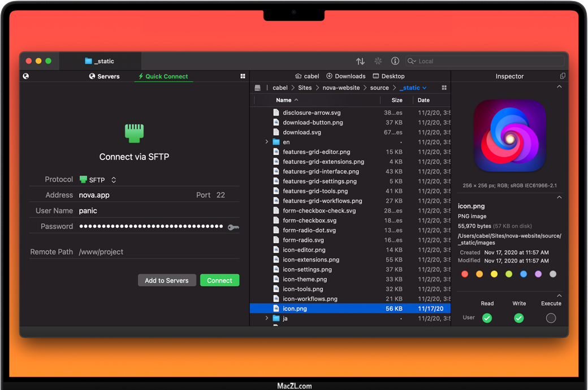Click the transfer arrows icon in toolbar
The width and height of the screenshot is (588, 390).
[360, 61]
